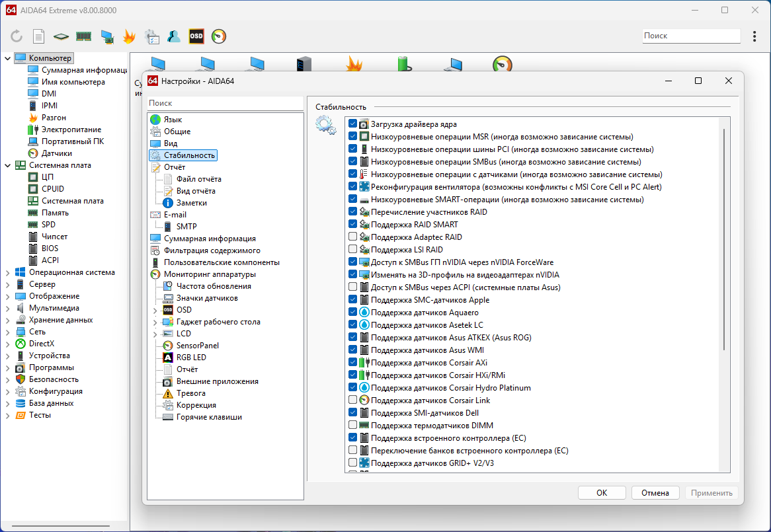Open Мониторинг аппаратуры settings section
The height and width of the screenshot is (532, 771).
210,274
